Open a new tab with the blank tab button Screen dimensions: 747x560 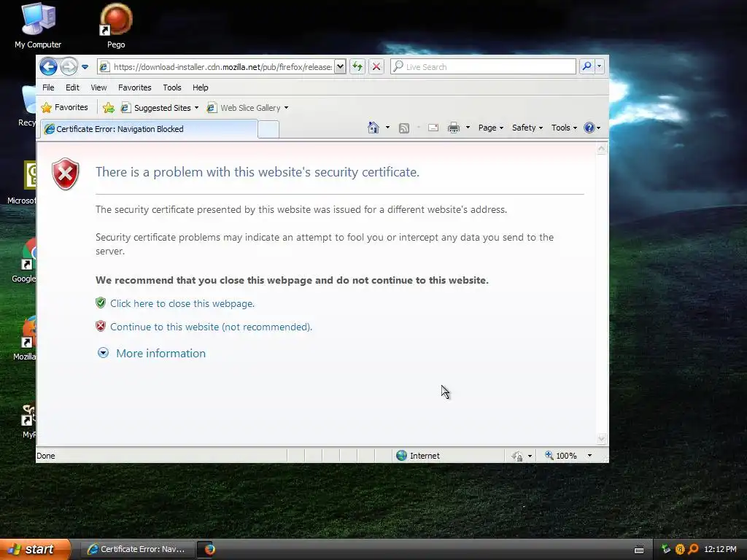tap(268, 130)
